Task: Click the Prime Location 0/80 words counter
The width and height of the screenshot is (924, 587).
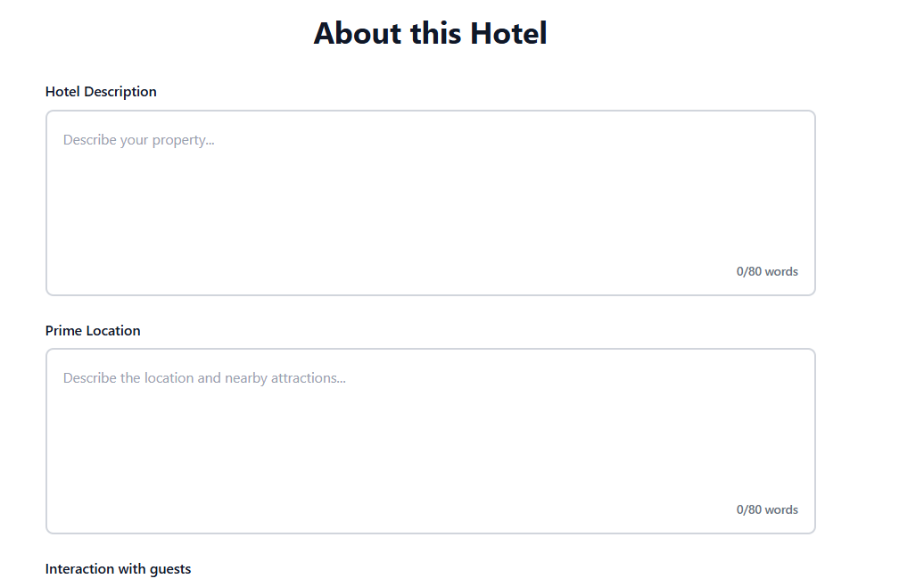Action: pos(767,509)
